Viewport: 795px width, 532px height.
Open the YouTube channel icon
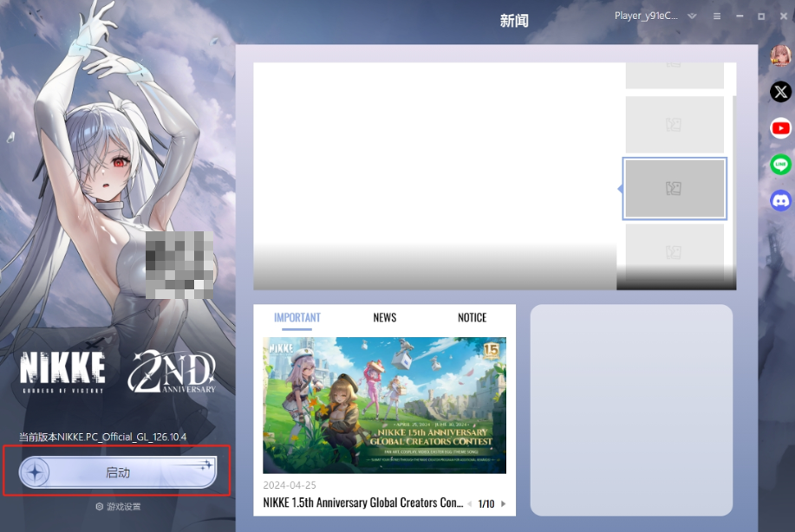pyautogui.click(x=781, y=128)
